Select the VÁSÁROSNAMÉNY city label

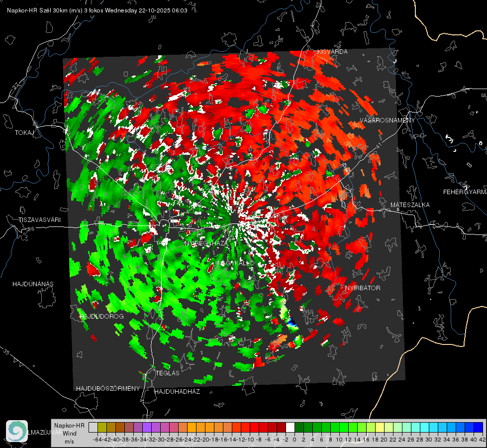tap(388, 120)
